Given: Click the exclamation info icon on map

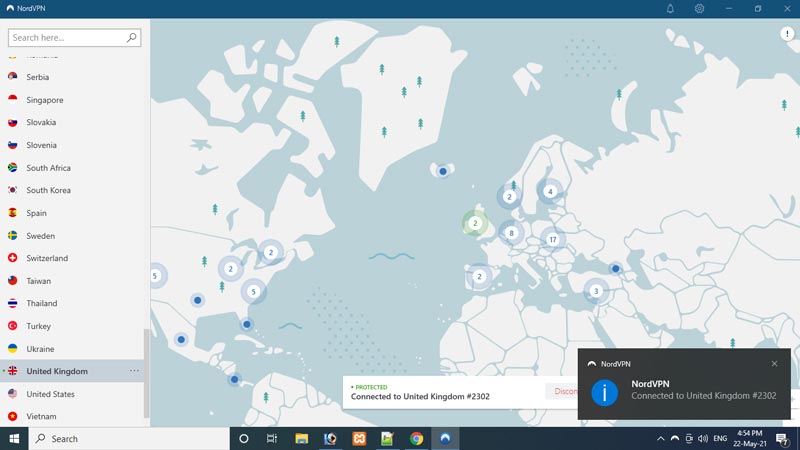Looking at the screenshot, I should [x=787, y=34].
